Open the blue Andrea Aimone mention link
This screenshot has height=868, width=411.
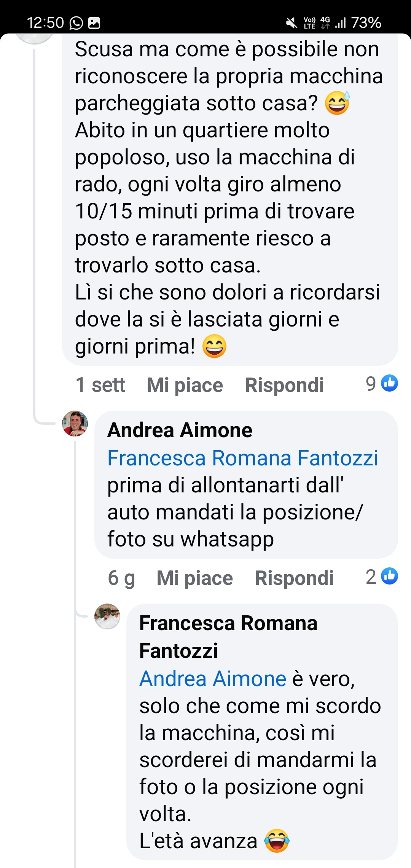(213, 679)
